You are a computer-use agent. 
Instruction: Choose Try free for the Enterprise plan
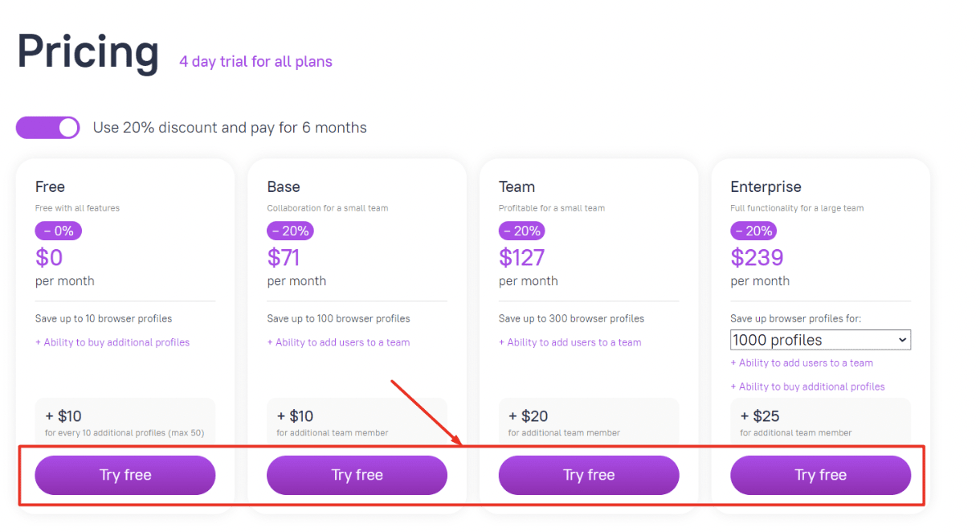(x=820, y=475)
